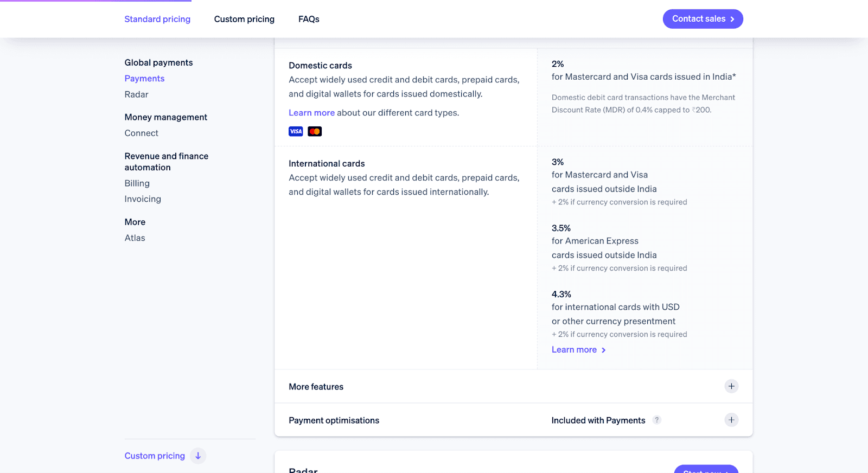Click the question mark beside Included with Payments
The width and height of the screenshot is (868, 473).
pos(656,420)
